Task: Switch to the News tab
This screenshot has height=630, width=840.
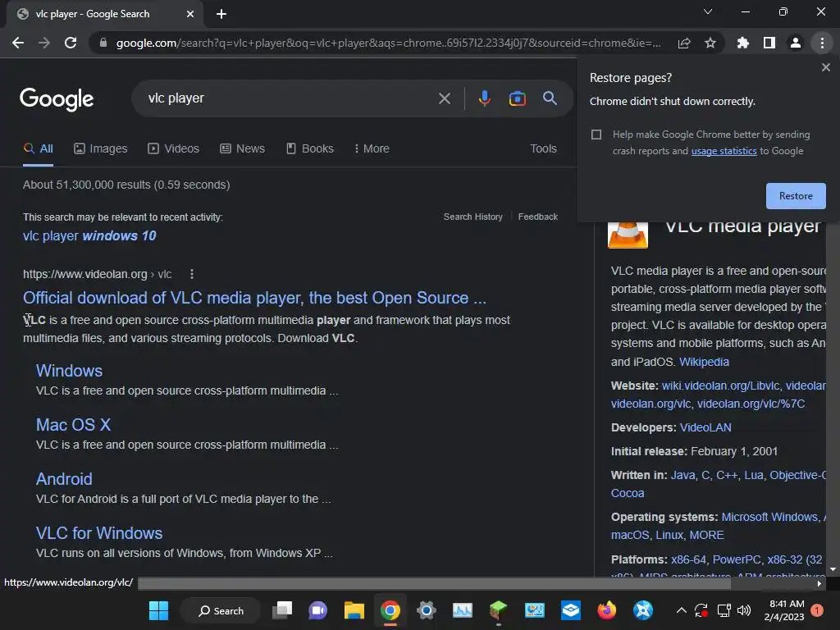Action: 243,149
